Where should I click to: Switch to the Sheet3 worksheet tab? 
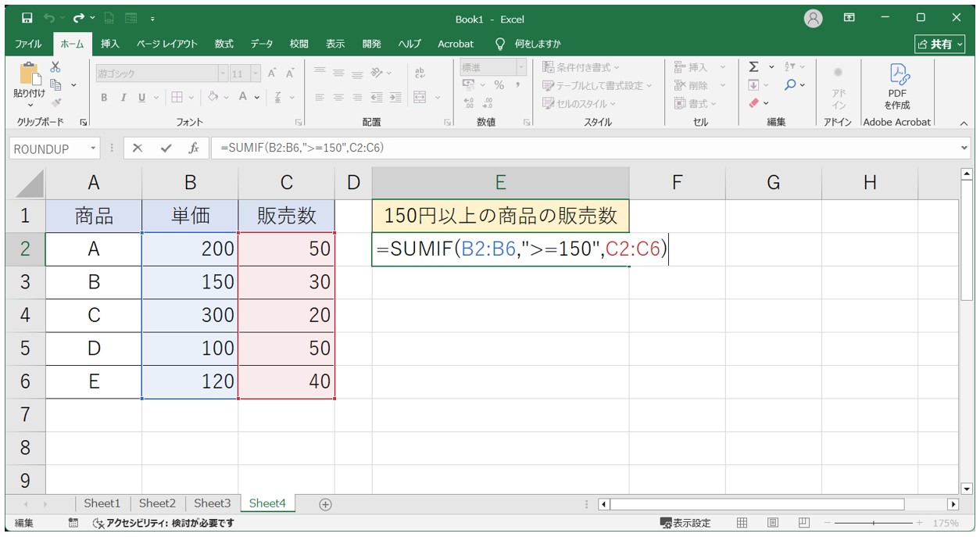(213, 504)
